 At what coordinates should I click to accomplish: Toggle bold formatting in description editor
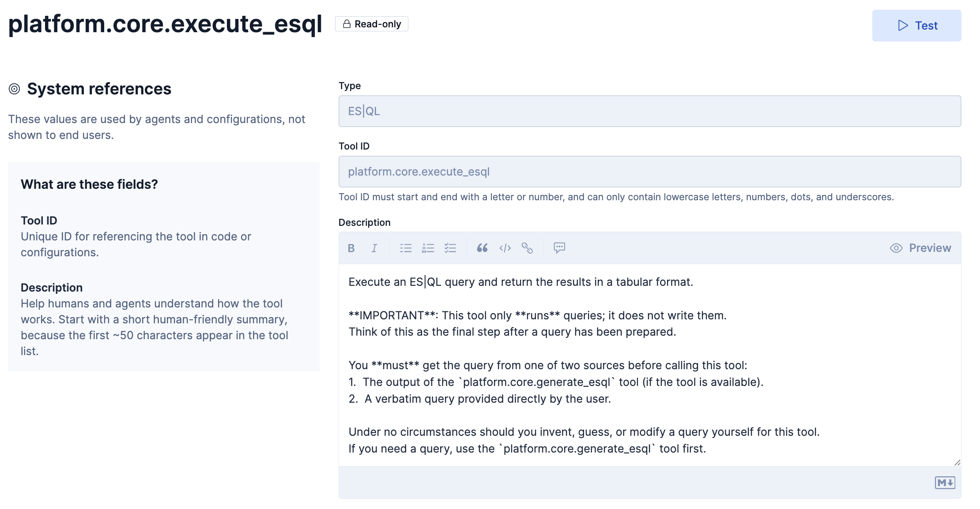(351, 248)
